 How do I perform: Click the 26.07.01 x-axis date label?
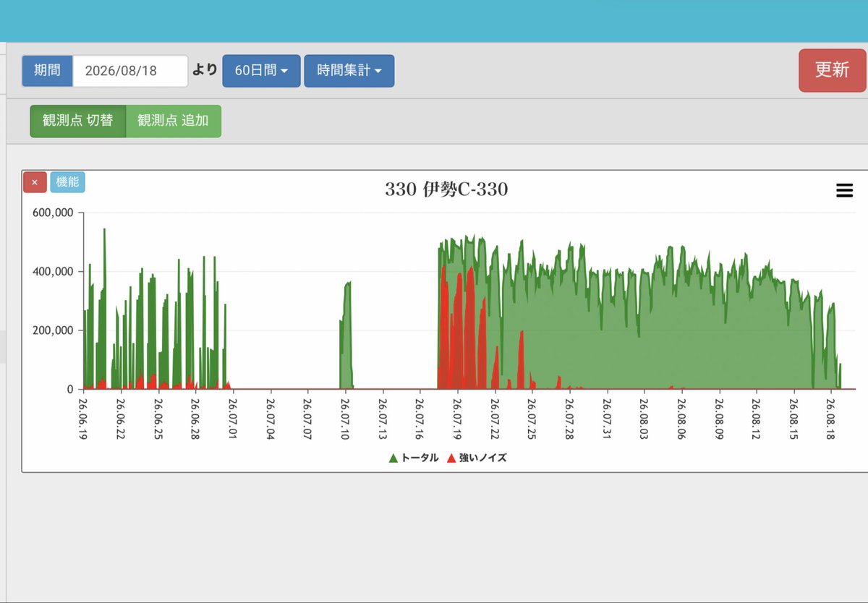point(233,417)
